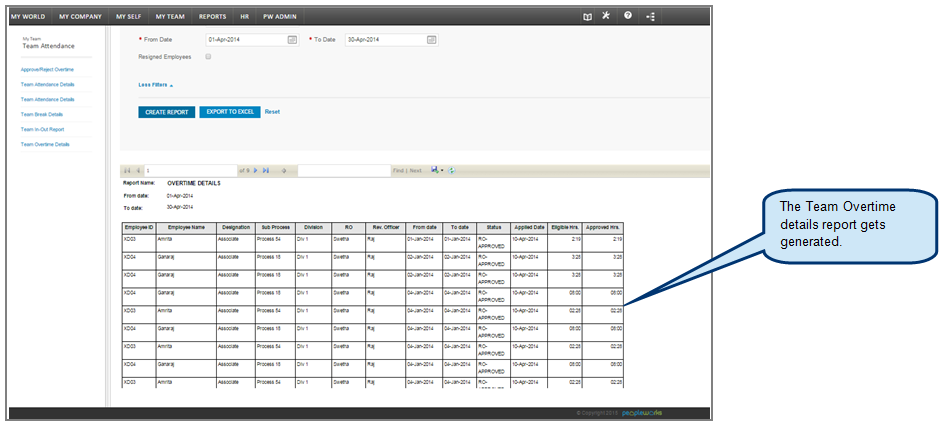941x423 pixels.
Task: Open the To Date calendar picker icon
Action: click(x=431, y=40)
